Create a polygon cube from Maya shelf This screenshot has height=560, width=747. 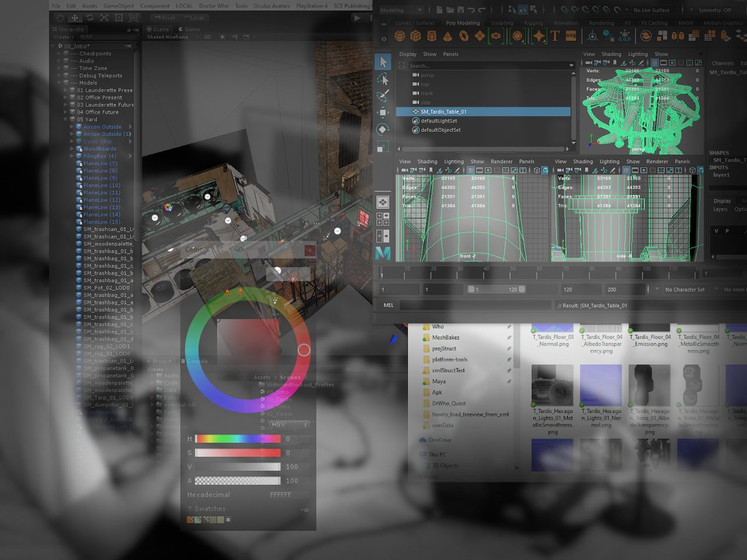point(415,35)
